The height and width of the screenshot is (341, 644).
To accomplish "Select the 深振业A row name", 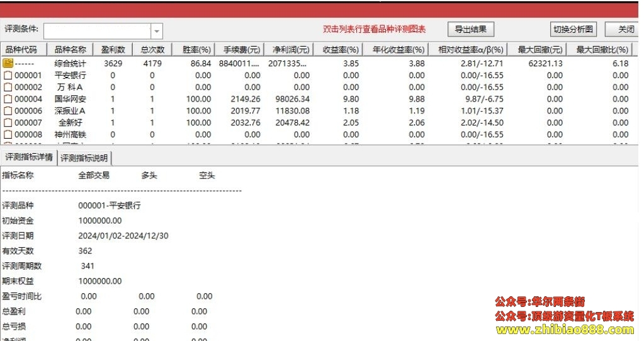I will coord(71,111).
